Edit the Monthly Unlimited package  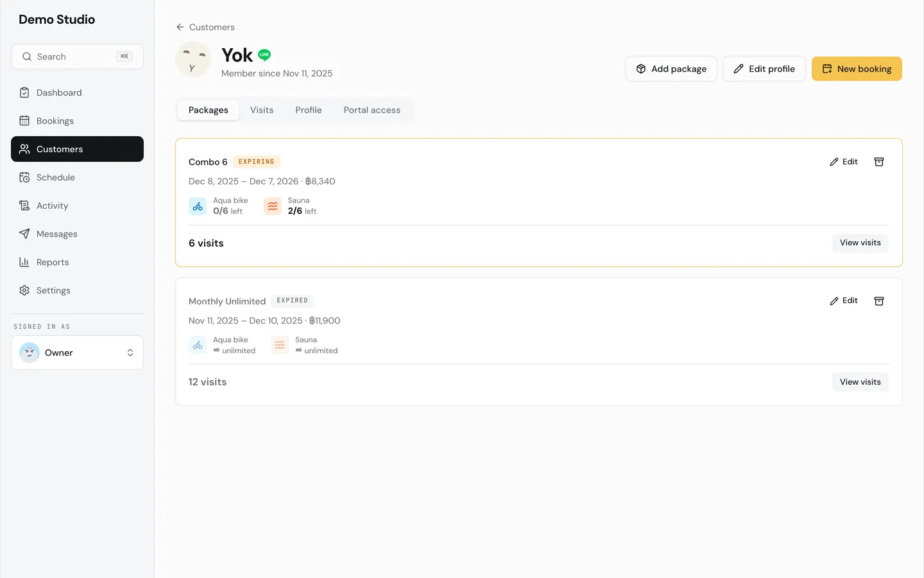(x=844, y=301)
